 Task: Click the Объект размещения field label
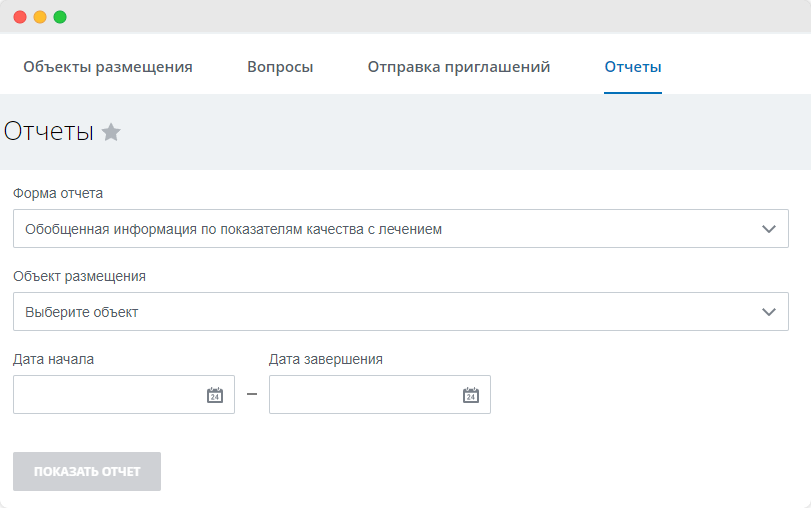coord(79,276)
